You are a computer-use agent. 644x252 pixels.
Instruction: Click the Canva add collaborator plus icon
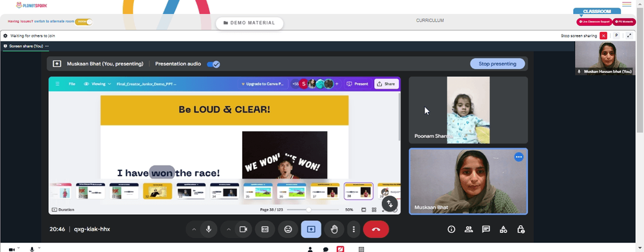337,84
